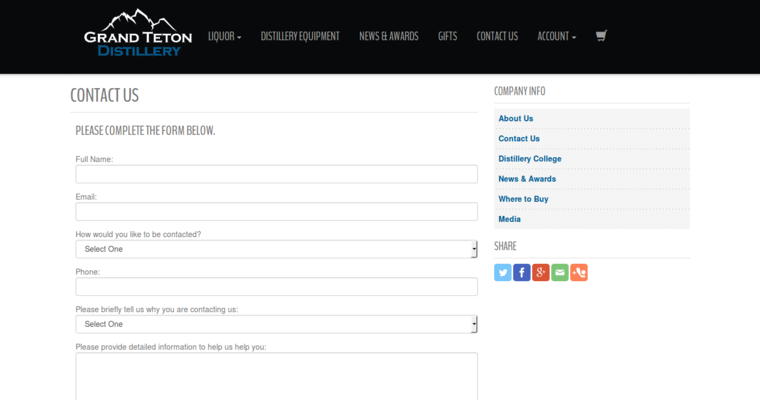The height and width of the screenshot is (400, 760).
Task: Open News & Awards in top navigation
Action: (x=389, y=36)
